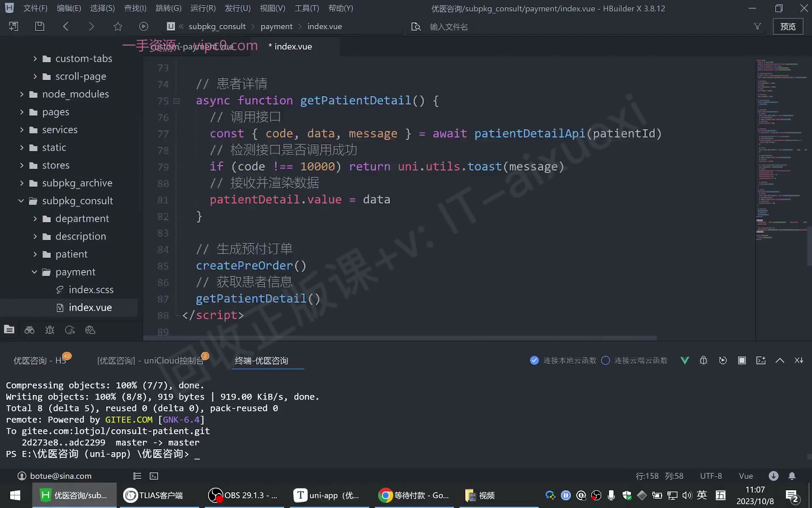Open the binoculars search icon in sidebar bottom
The height and width of the screenshot is (508, 812).
click(30, 330)
